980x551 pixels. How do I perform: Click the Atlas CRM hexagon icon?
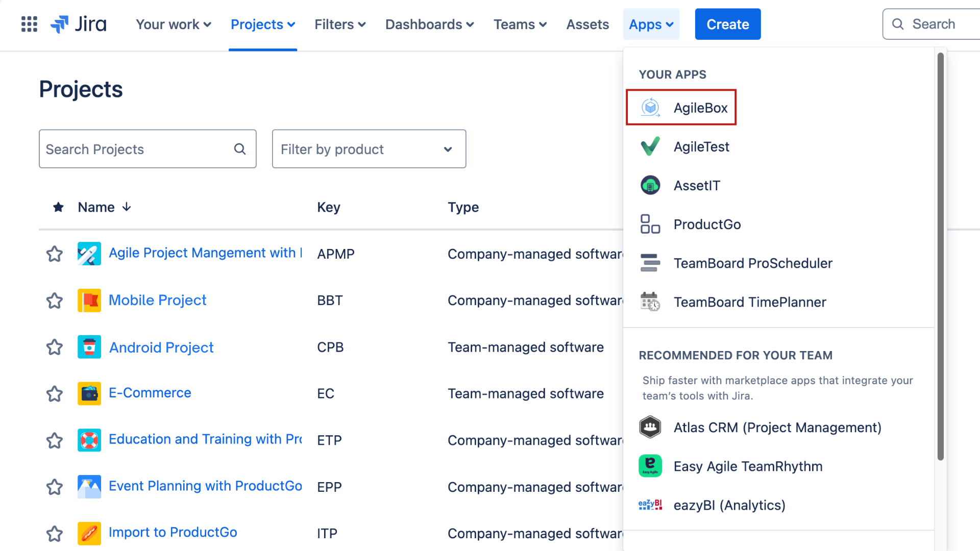coord(650,427)
